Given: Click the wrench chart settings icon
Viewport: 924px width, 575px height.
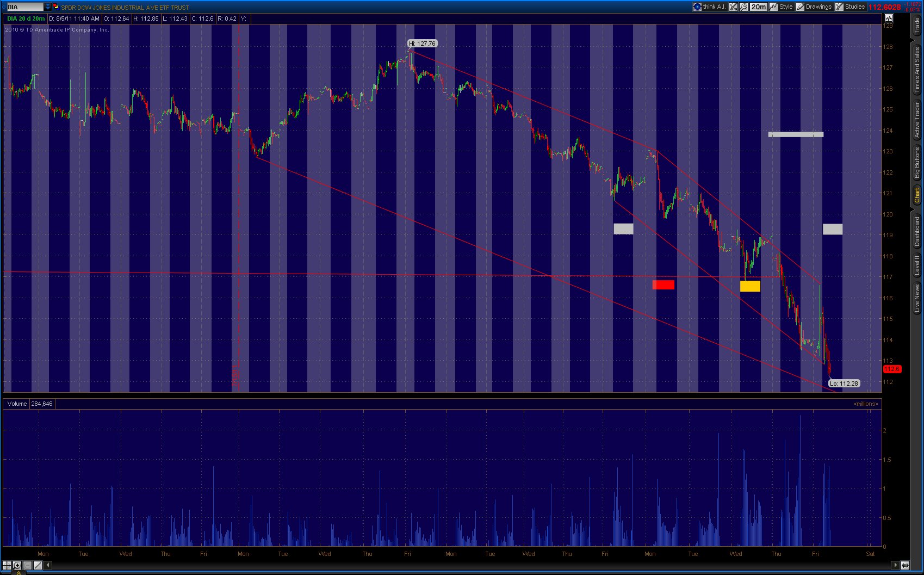Looking at the screenshot, I should pyautogui.click(x=743, y=7).
